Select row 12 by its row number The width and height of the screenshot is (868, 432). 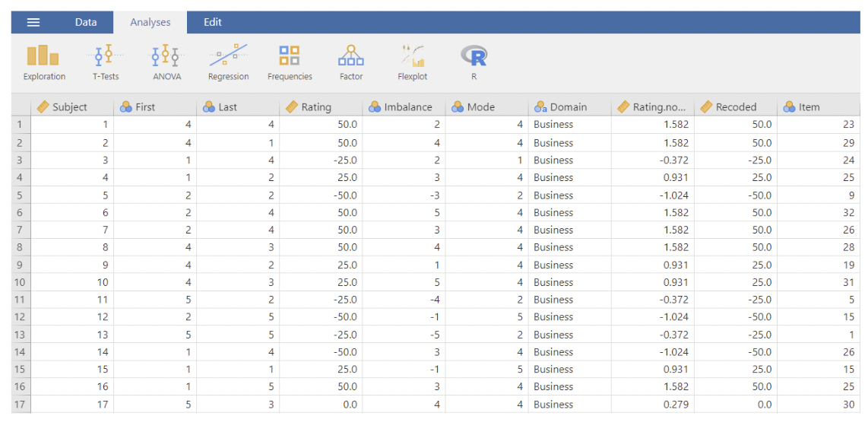click(21, 317)
